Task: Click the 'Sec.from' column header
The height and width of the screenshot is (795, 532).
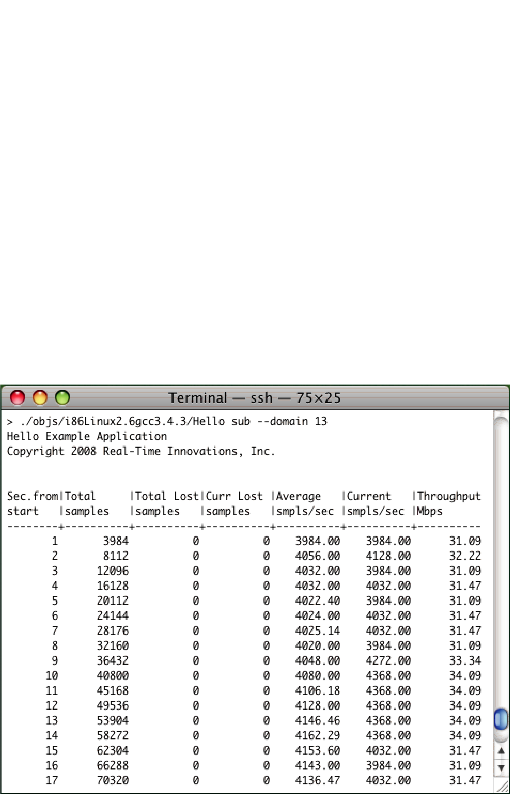Action: pos(33,496)
